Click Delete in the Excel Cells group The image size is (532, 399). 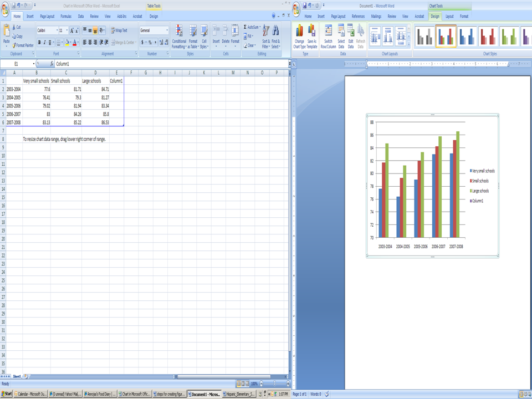[x=226, y=36]
